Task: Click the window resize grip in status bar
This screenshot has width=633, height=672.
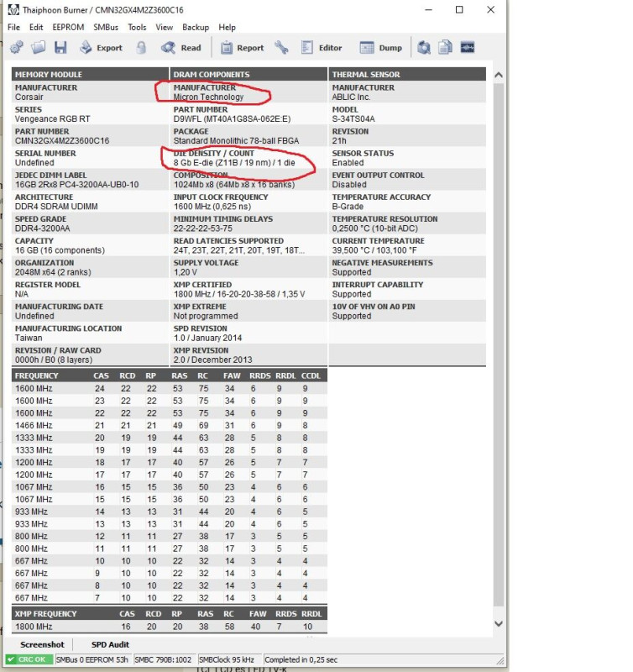Action: [x=500, y=661]
